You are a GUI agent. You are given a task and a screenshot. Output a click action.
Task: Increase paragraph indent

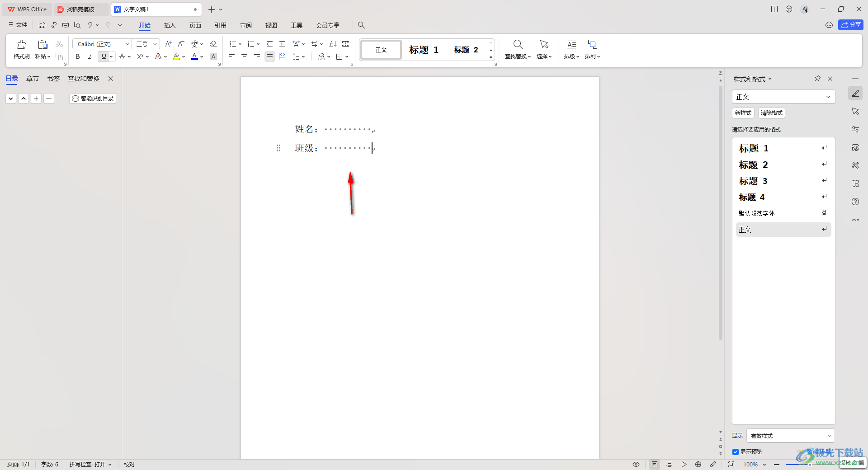pyautogui.click(x=282, y=44)
